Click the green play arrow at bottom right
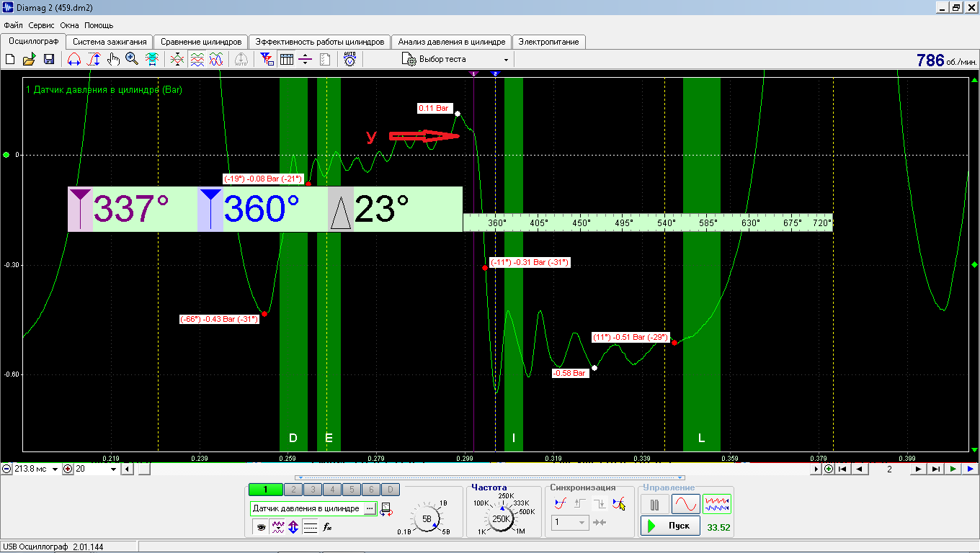The image size is (980, 553). pyautogui.click(x=953, y=469)
